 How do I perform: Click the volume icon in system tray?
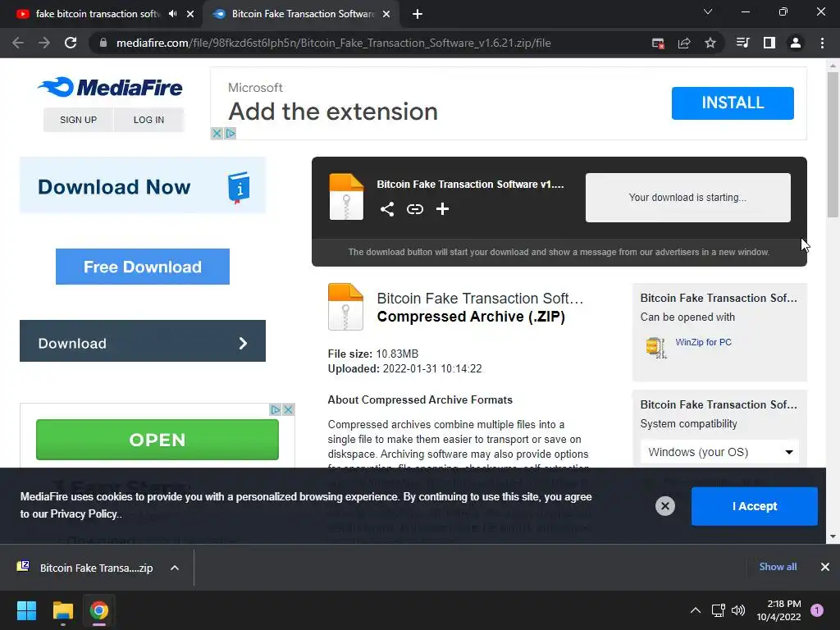738,610
